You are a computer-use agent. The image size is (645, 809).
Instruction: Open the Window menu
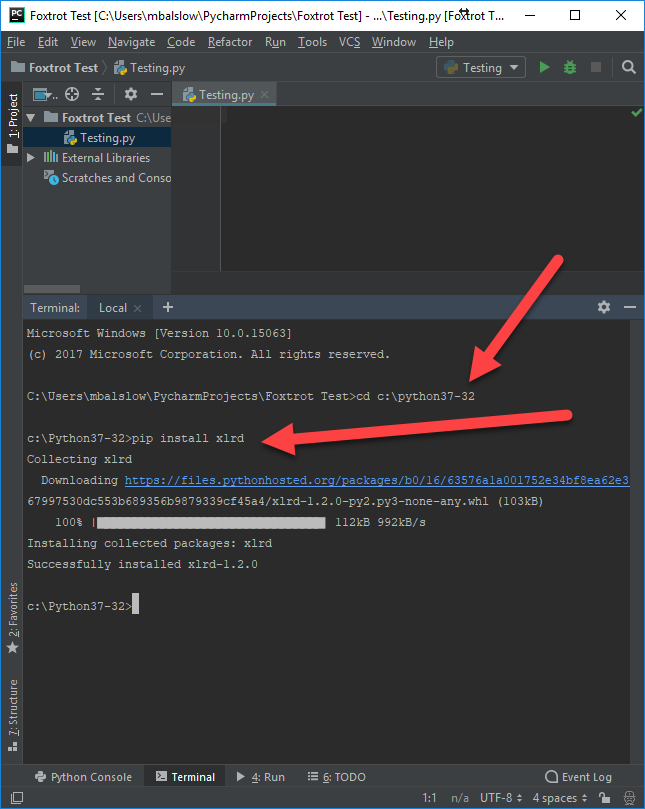point(394,42)
